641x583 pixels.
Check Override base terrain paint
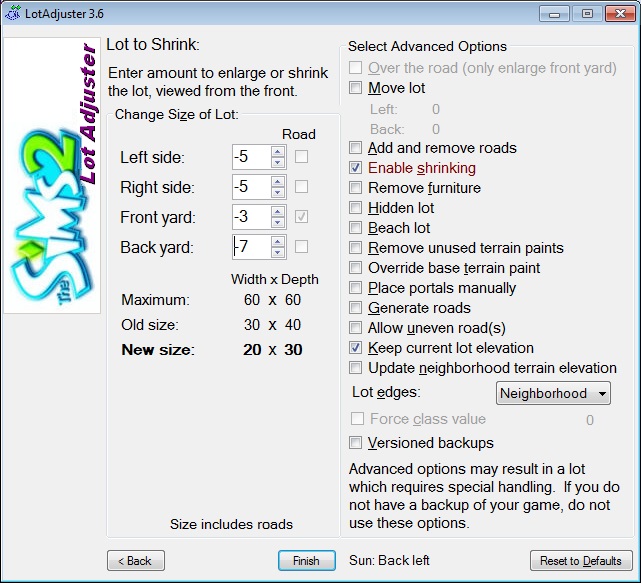(355, 268)
